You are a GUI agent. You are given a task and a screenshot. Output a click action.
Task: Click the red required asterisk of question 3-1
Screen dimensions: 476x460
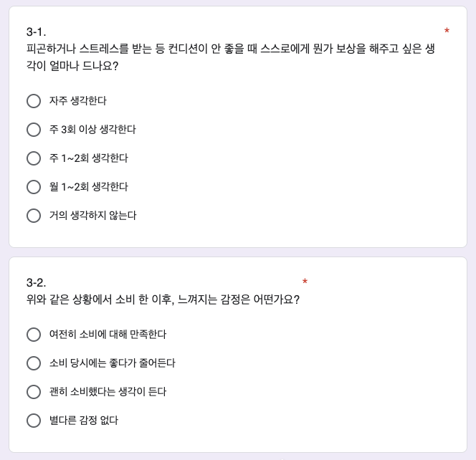[x=447, y=30]
